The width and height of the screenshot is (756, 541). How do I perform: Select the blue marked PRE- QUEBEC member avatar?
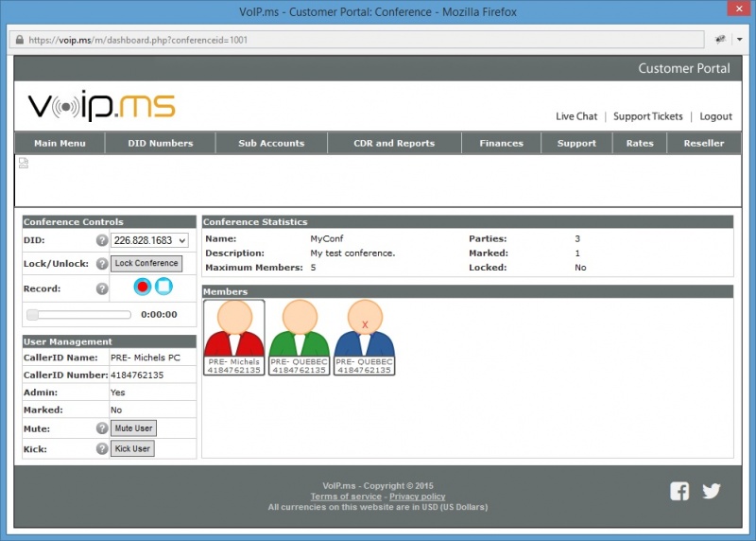click(x=365, y=338)
